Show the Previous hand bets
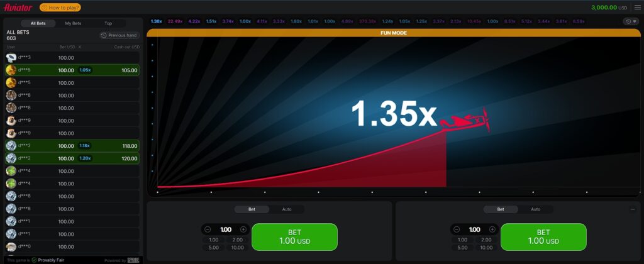This screenshot has height=264, width=644. tap(119, 35)
